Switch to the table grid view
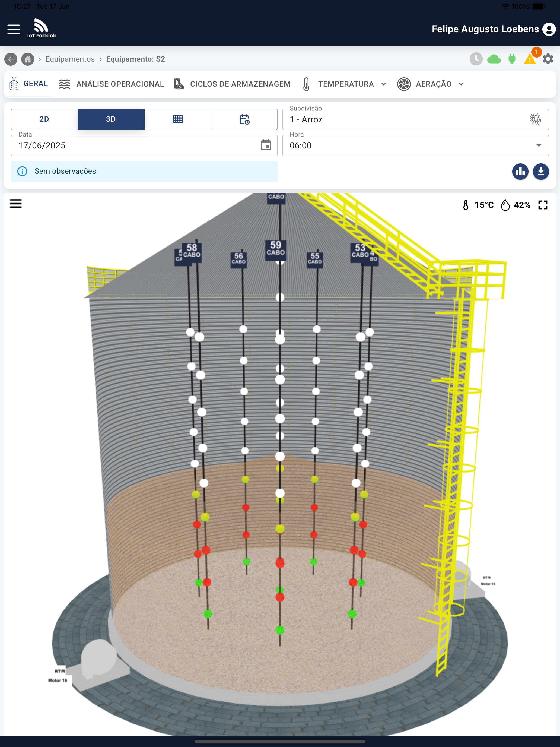This screenshot has height=747, width=560. (x=177, y=119)
